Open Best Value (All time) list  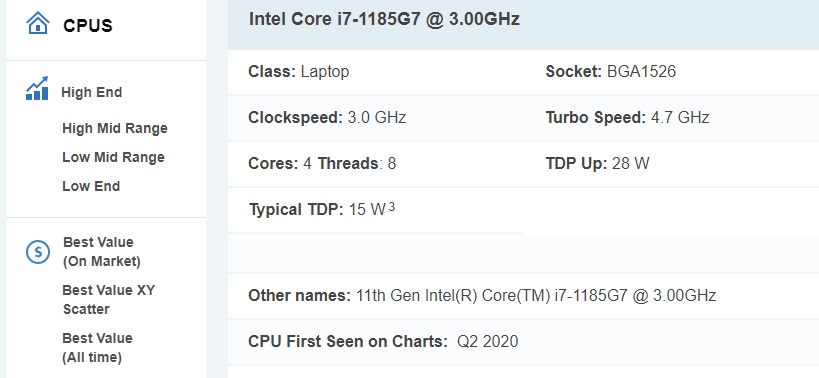click(97, 348)
